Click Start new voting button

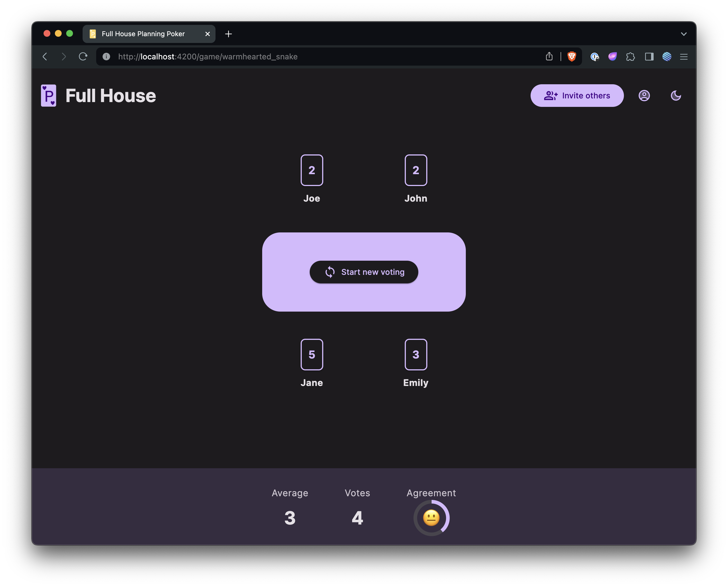coord(364,272)
